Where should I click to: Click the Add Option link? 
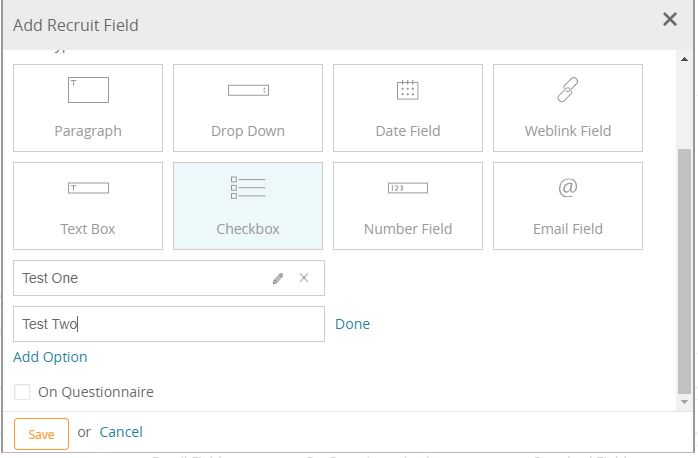(50, 357)
